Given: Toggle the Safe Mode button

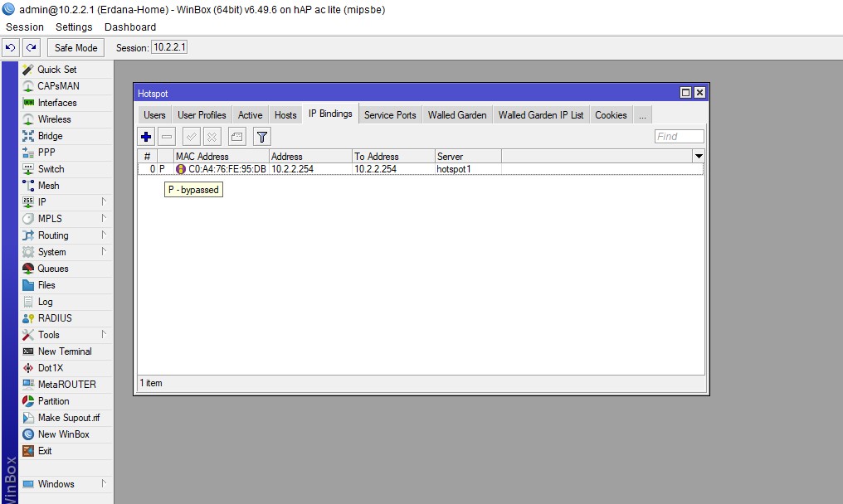Looking at the screenshot, I should coord(76,47).
